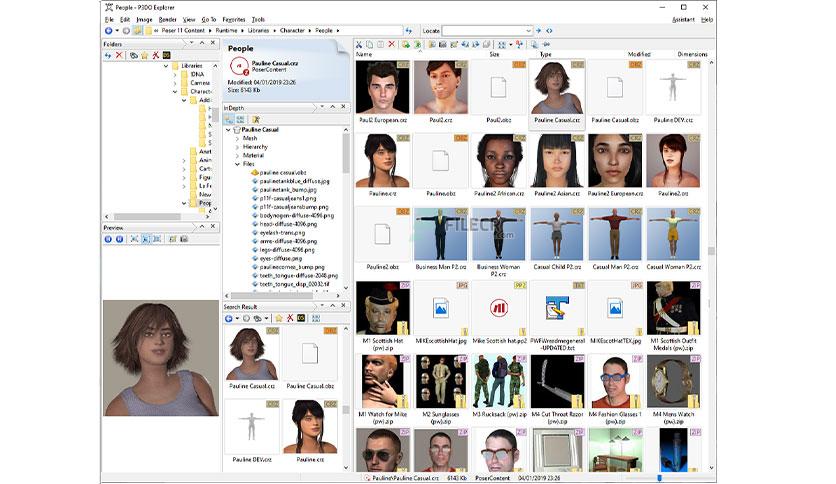Image resolution: width=836 pixels, height=484 pixels.
Task: Click the first tree-view icon in InDepth toolbar
Action: [x=229, y=119]
